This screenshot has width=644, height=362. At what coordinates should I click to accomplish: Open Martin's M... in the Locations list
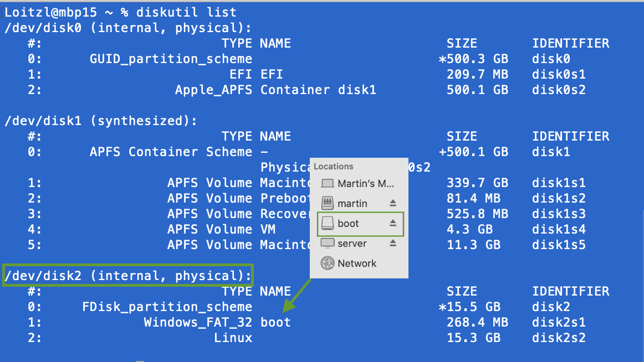click(x=365, y=184)
